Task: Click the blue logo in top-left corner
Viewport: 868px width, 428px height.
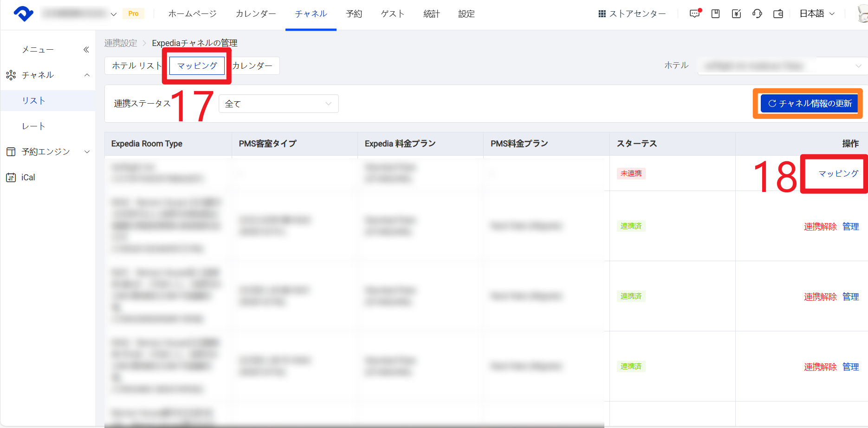Action: coord(23,13)
